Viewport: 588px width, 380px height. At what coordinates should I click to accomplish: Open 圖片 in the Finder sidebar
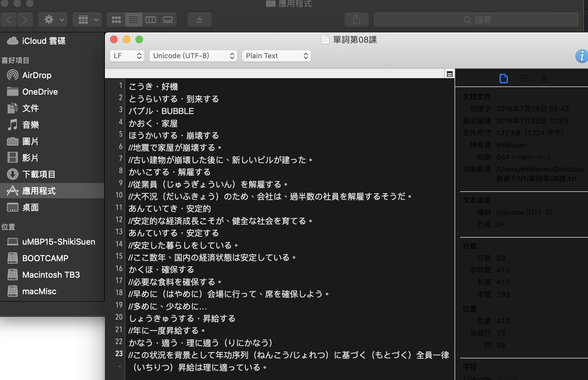click(52, 141)
